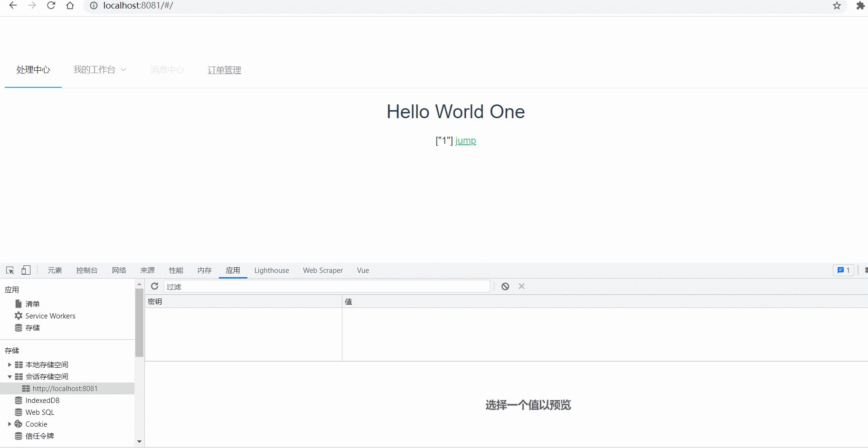Click the 密钥 column header

(x=243, y=301)
